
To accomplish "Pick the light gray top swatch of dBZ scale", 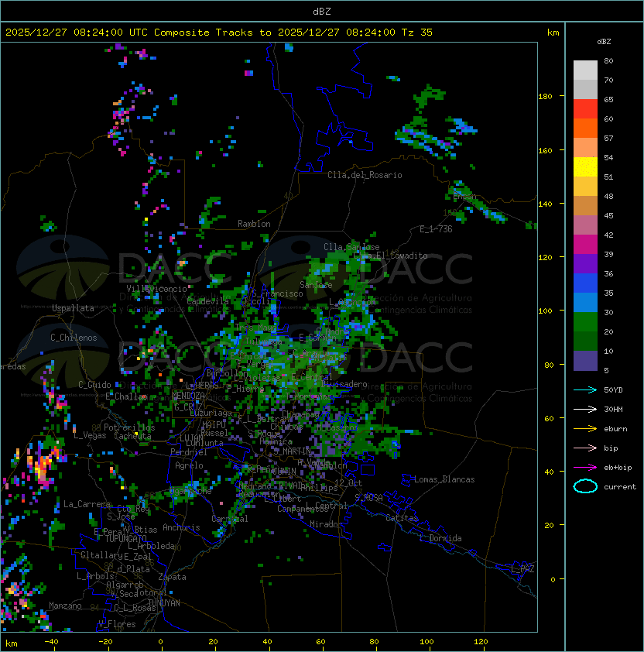I will [x=585, y=70].
